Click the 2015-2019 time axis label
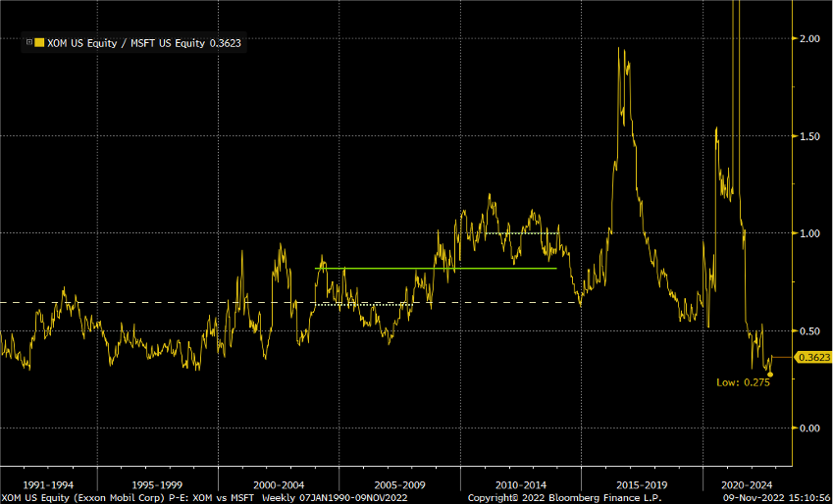The height and width of the screenshot is (504, 833). (642, 485)
